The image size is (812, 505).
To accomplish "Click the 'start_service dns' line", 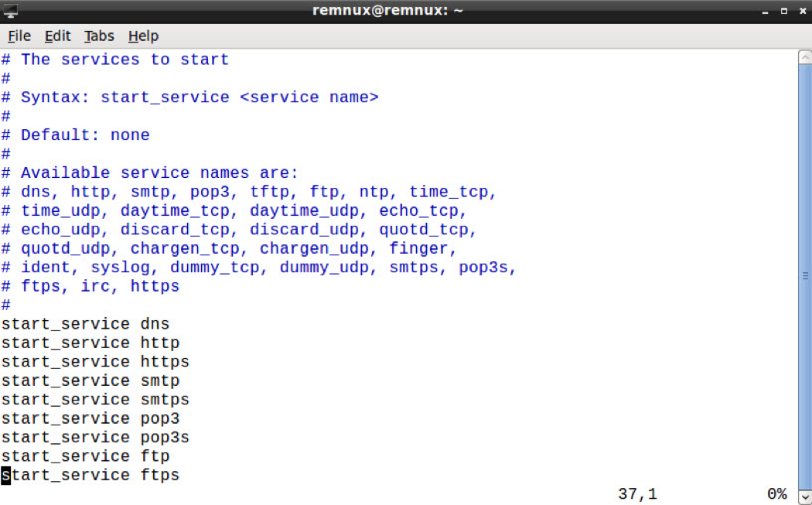I will [85, 324].
